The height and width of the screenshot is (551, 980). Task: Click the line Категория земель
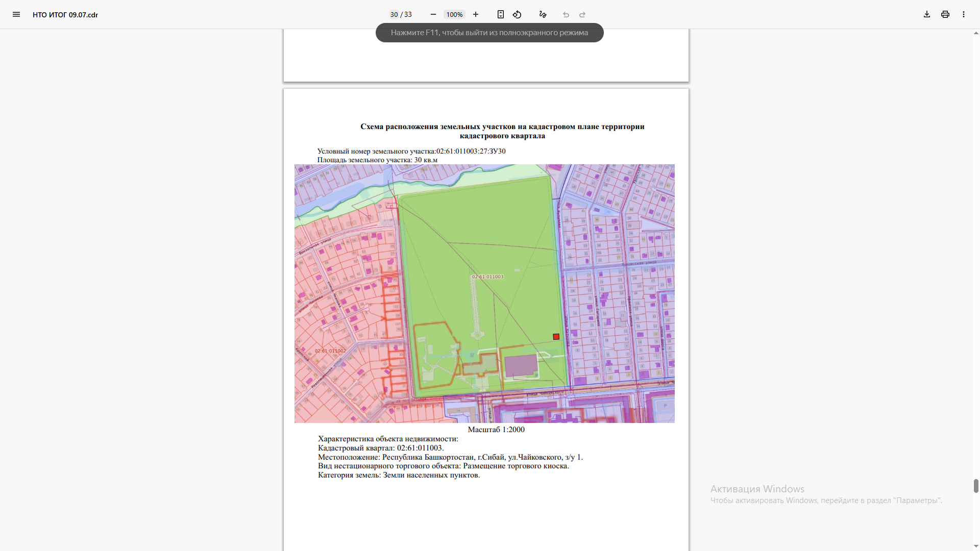click(399, 475)
